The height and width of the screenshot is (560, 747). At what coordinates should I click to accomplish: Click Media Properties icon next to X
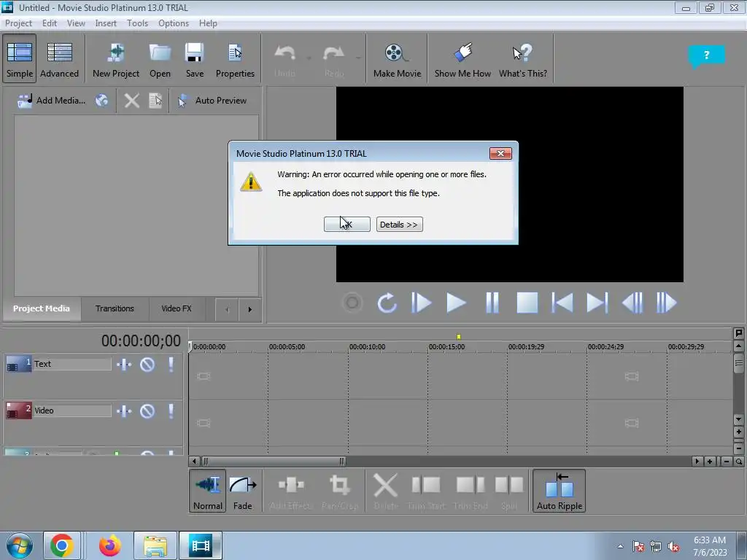156,101
